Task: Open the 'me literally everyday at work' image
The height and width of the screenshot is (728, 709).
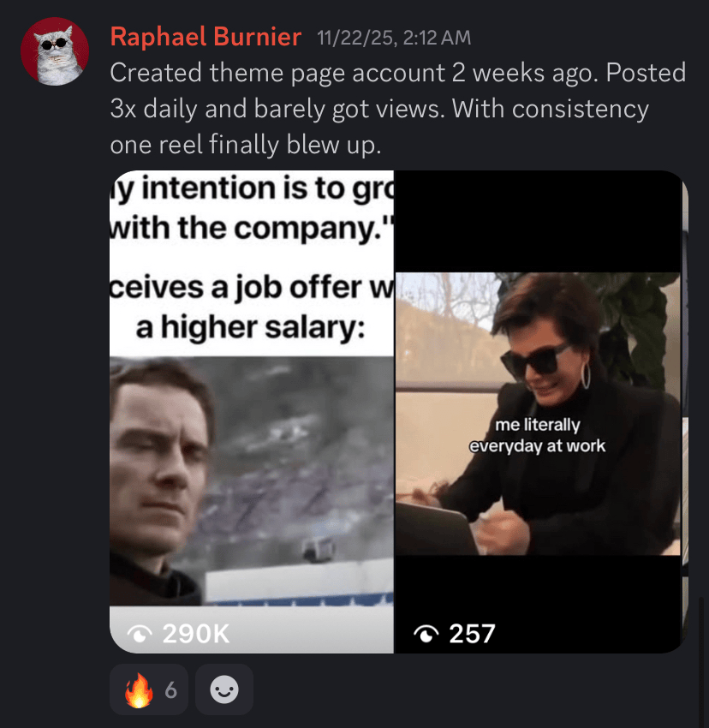Action: (538, 412)
